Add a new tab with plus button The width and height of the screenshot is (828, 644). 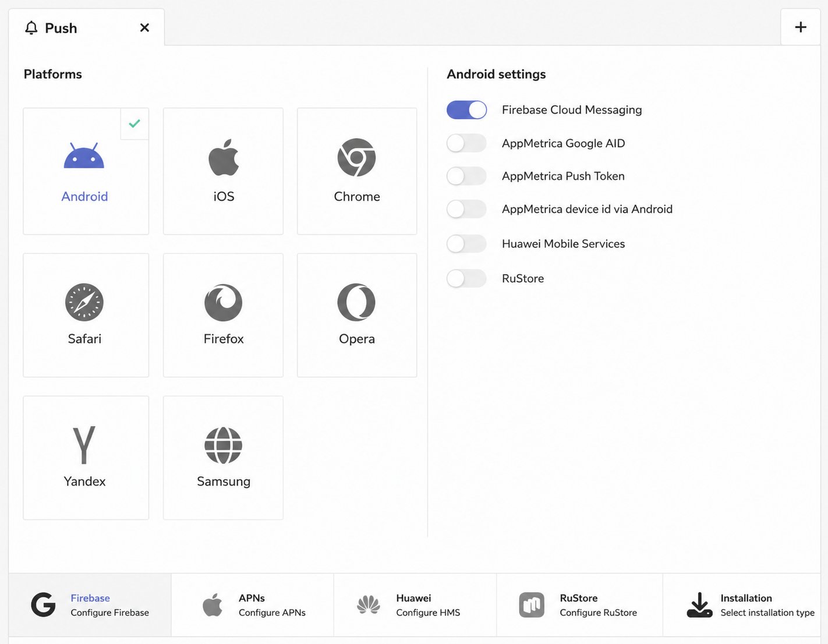801,27
